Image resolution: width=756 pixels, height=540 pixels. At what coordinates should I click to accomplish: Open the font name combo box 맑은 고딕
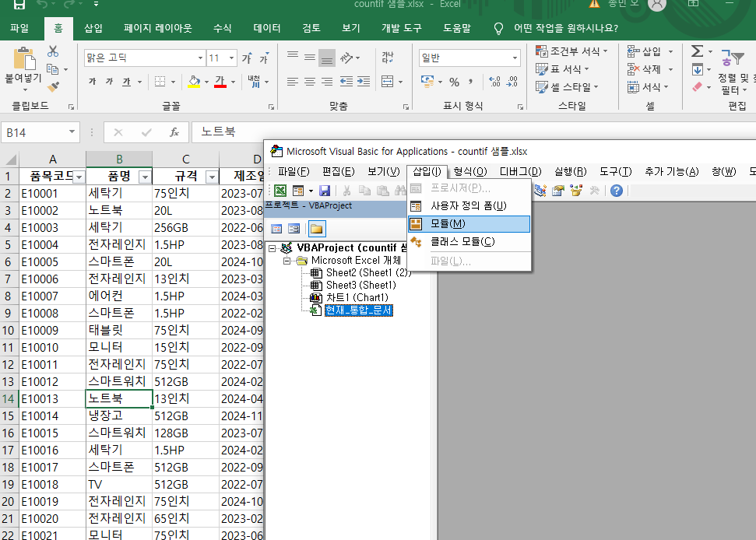point(144,58)
